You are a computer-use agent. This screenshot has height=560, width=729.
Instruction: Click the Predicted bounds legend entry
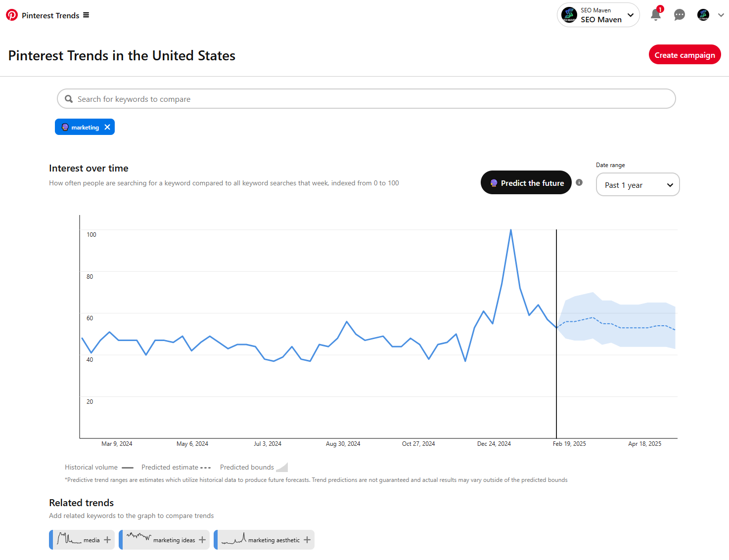(254, 467)
